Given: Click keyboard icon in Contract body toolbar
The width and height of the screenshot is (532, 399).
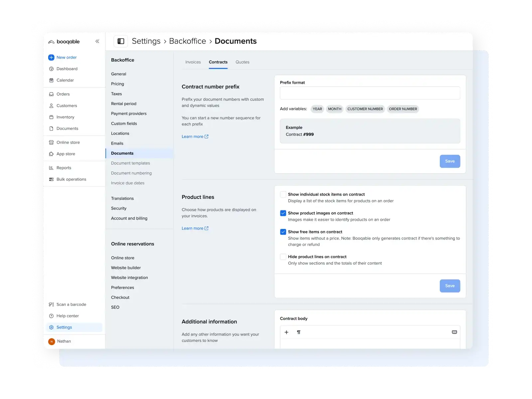Looking at the screenshot, I should click(x=454, y=332).
